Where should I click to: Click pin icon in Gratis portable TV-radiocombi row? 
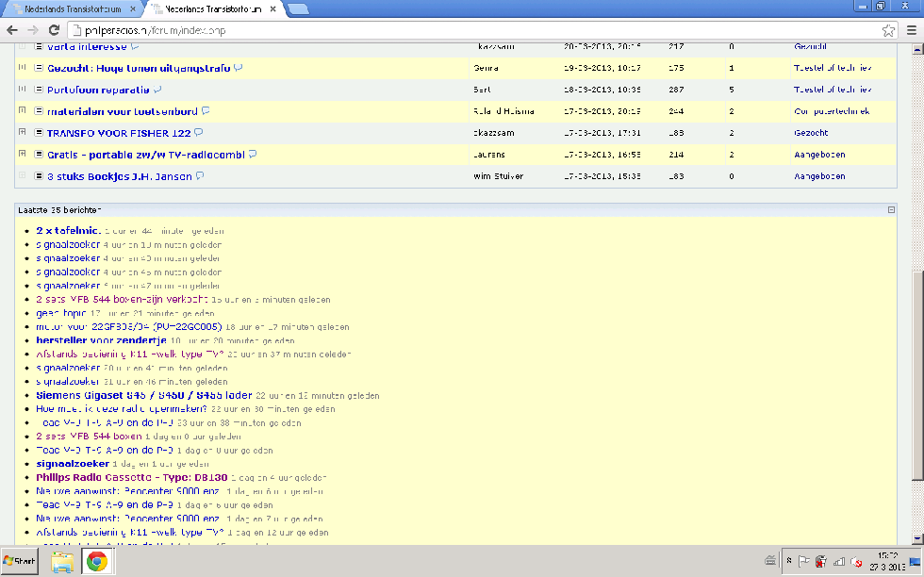[x=23, y=154]
